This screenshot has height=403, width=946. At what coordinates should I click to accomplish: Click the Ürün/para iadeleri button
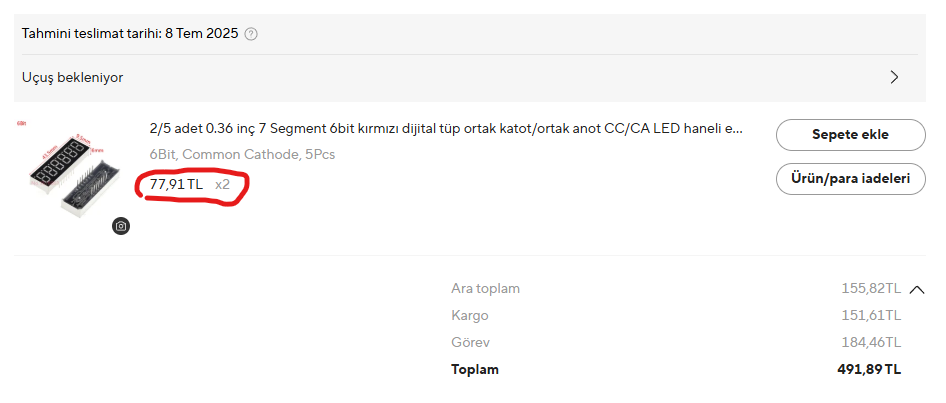pyautogui.click(x=850, y=179)
